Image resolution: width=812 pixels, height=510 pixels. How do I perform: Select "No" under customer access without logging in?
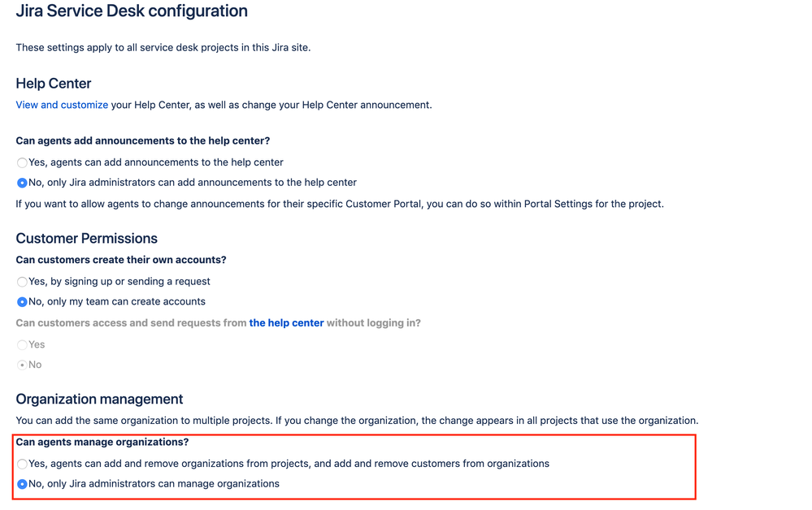coord(21,364)
